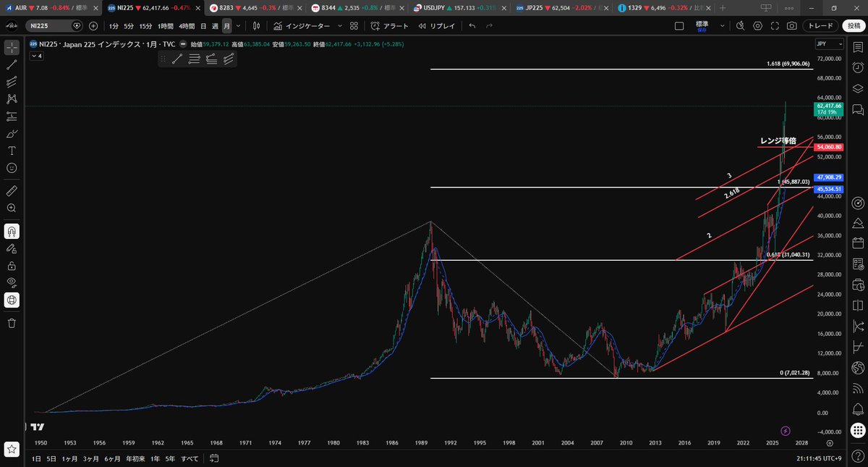Open the 標準 layout dropdown arrow

[722, 25]
